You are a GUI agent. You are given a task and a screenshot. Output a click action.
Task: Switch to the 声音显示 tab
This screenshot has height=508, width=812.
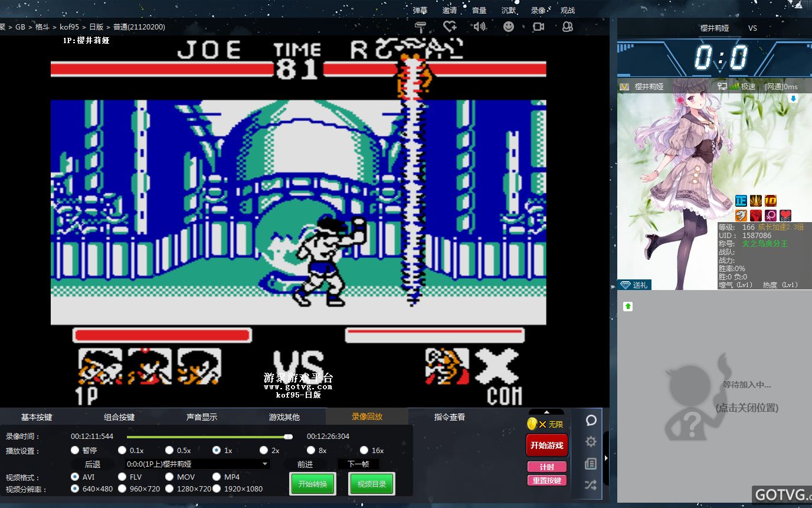(x=202, y=417)
